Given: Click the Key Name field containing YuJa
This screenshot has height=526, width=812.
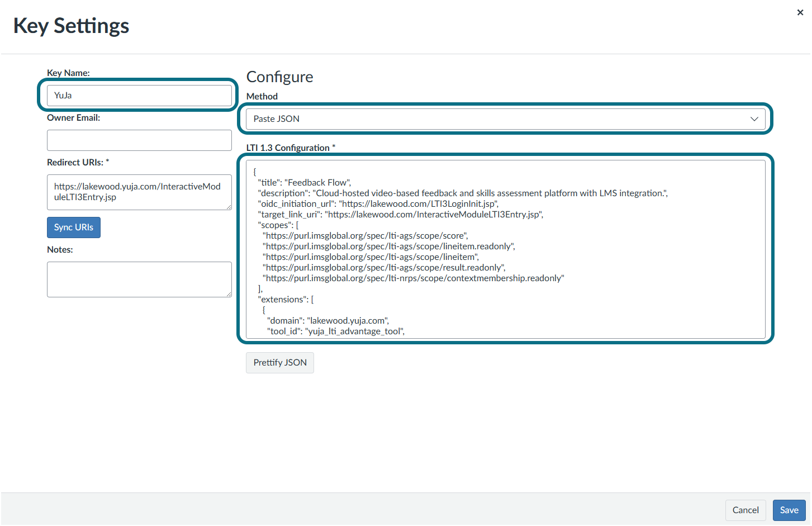Looking at the screenshot, I should coord(139,96).
